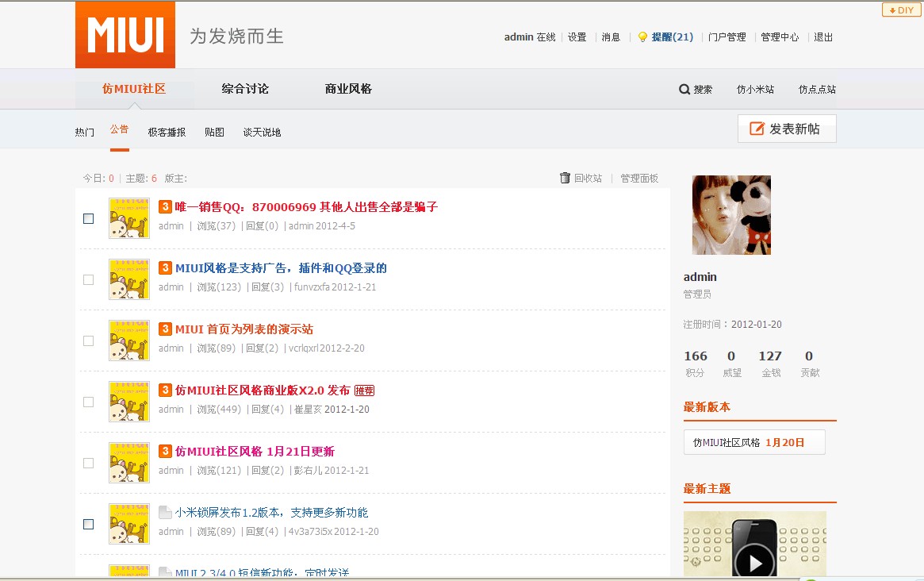Click the document icon on 小米锁屏发布 post
The width and height of the screenshot is (924, 581).
(165, 512)
